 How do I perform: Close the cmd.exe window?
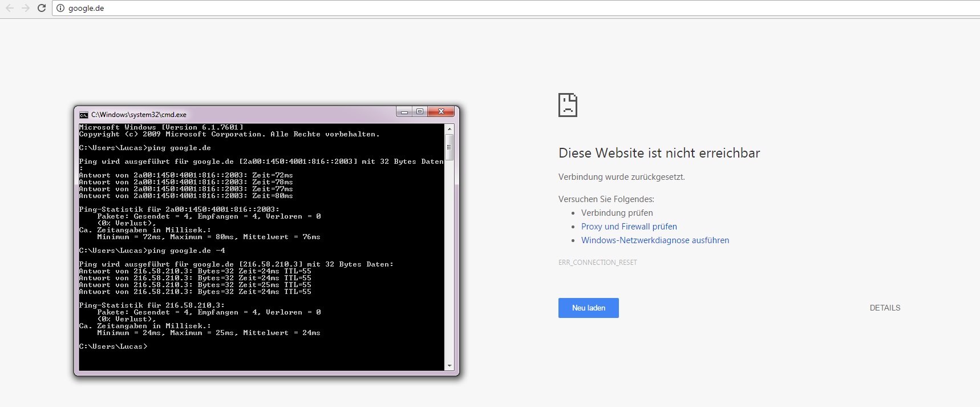click(x=441, y=112)
